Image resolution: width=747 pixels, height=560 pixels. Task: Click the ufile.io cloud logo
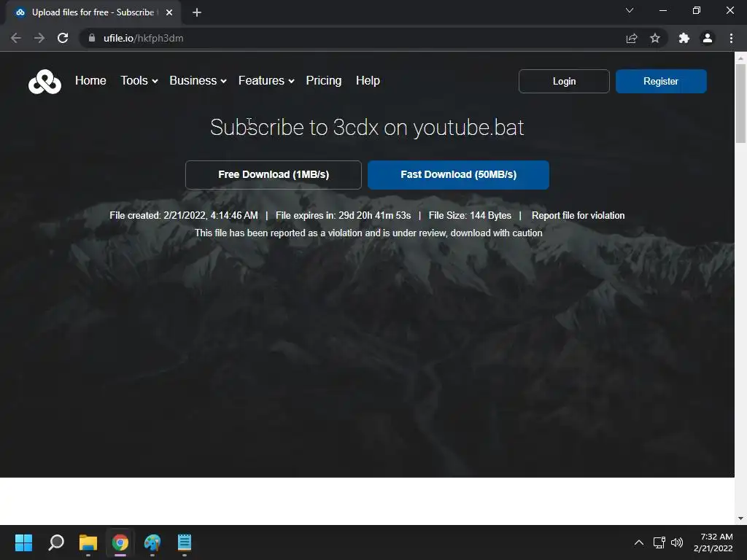(44, 82)
